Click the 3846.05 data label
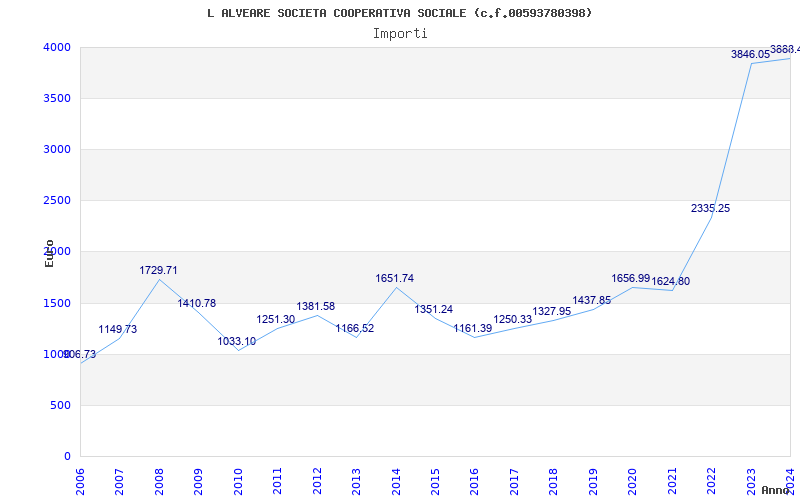Screen dimensions: 800x500 pos(751,55)
